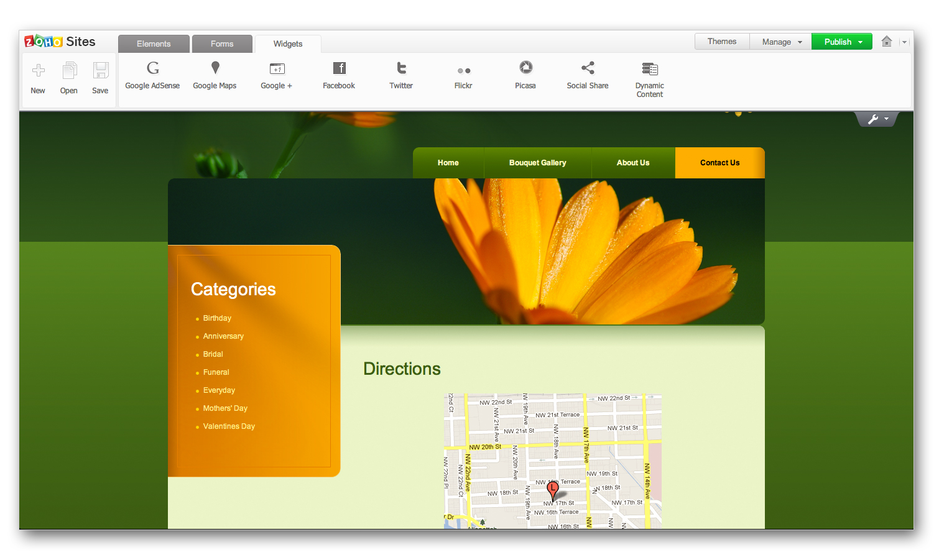Open the Everyday category link
This screenshot has width=939, height=560.
pyautogui.click(x=219, y=390)
